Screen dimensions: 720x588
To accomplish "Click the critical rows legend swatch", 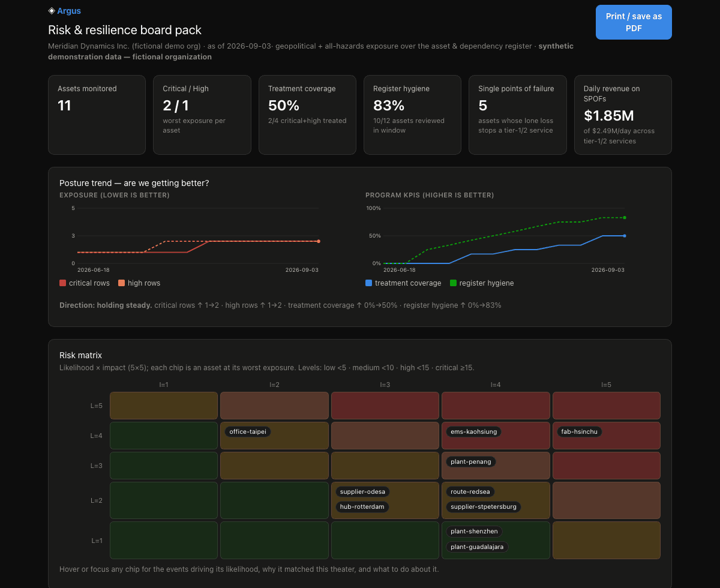I will [63, 283].
